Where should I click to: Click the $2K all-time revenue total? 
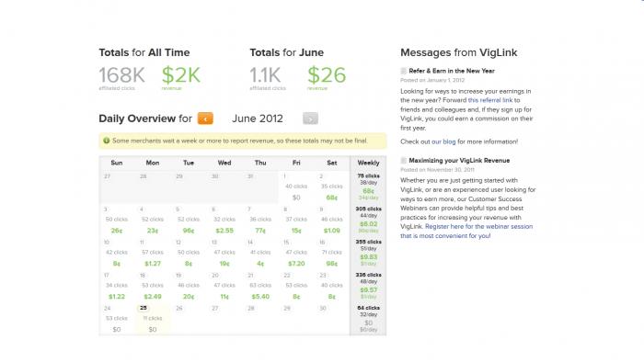(x=180, y=75)
